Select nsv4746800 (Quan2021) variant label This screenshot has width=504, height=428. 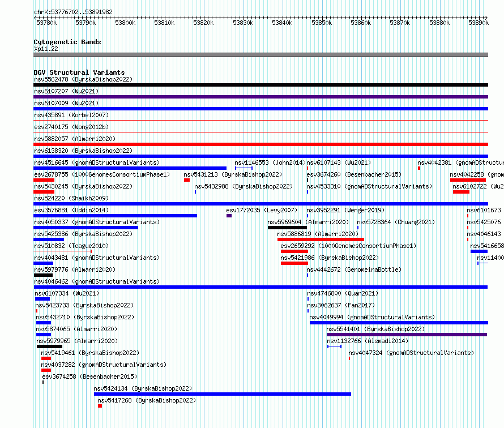[x=343, y=293]
